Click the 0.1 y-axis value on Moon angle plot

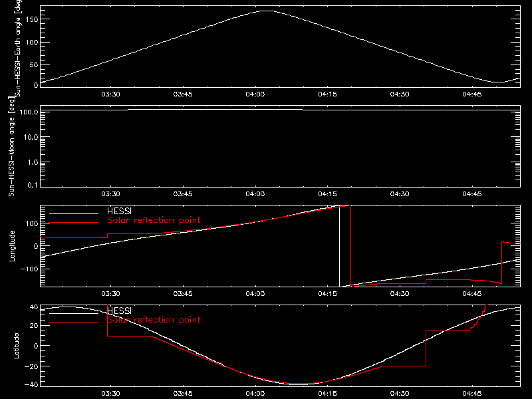tap(33, 185)
